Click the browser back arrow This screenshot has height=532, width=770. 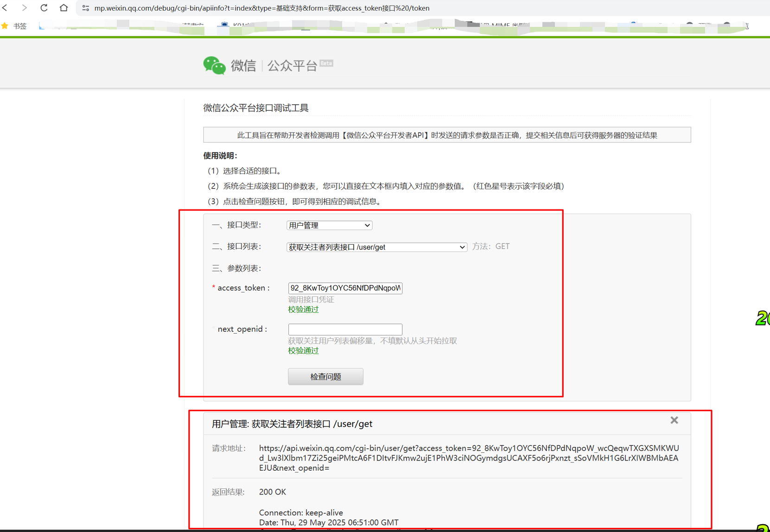pyautogui.click(x=5, y=8)
